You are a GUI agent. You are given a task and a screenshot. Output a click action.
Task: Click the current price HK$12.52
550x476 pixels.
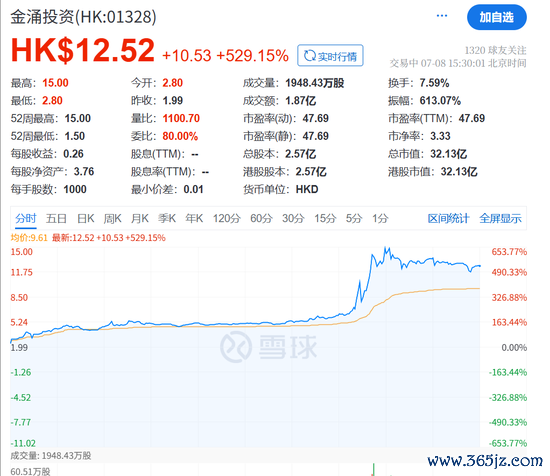pos(83,50)
